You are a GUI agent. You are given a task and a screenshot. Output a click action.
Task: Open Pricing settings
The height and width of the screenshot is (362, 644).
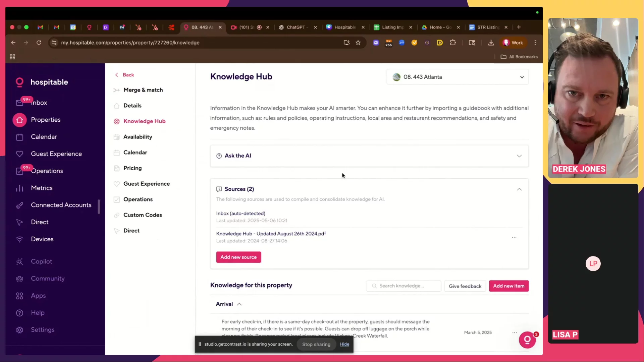132,168
